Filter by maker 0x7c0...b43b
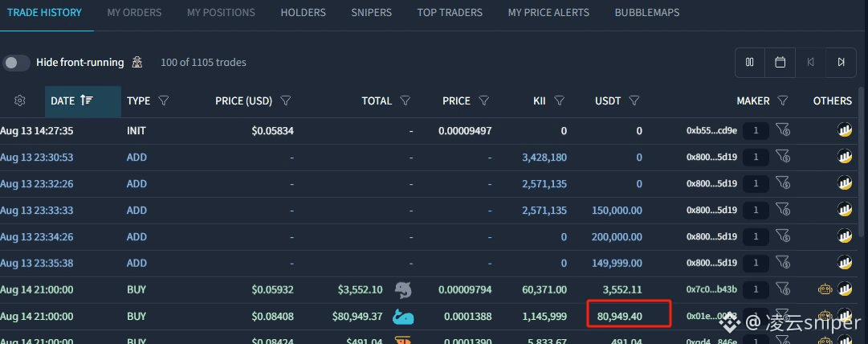868x344 pixels. click(783, 289)
